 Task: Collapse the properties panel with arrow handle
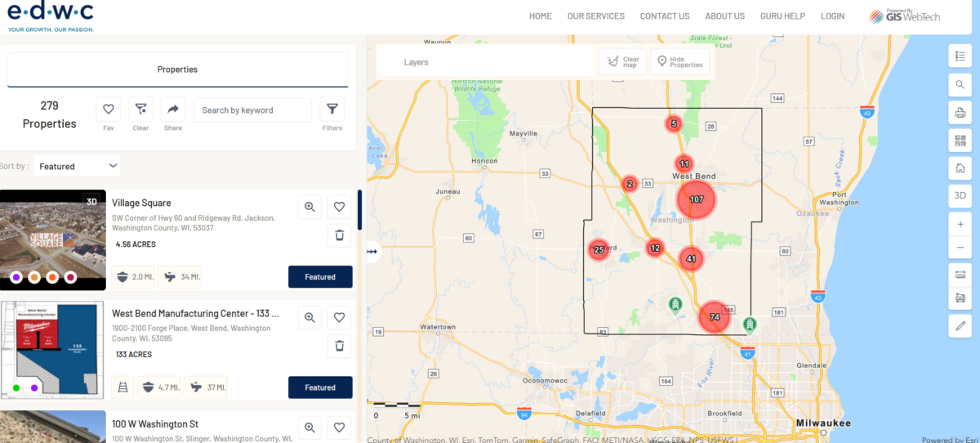(x=373, y=252)
